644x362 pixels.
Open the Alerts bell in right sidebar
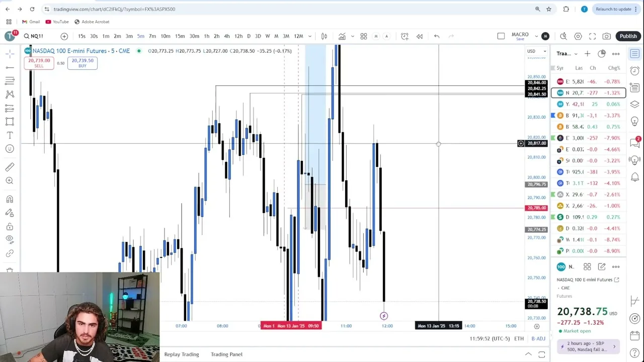click(635, 177)
